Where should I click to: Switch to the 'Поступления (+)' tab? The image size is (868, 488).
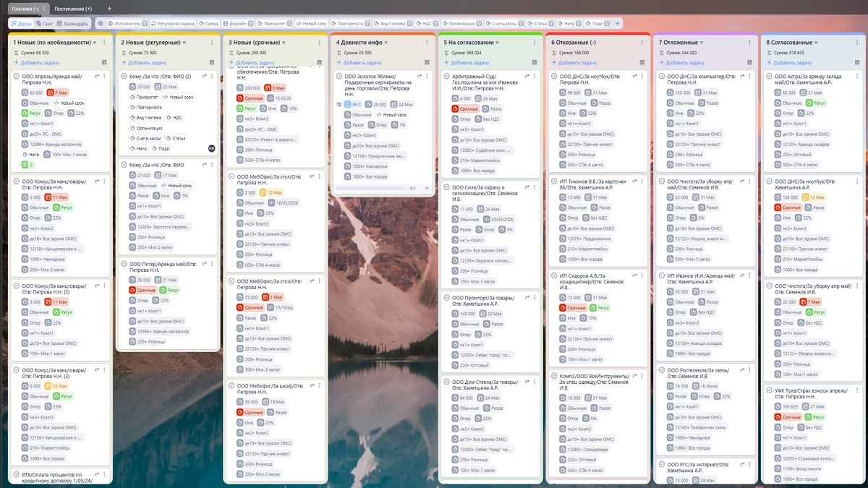coord(73,9)
